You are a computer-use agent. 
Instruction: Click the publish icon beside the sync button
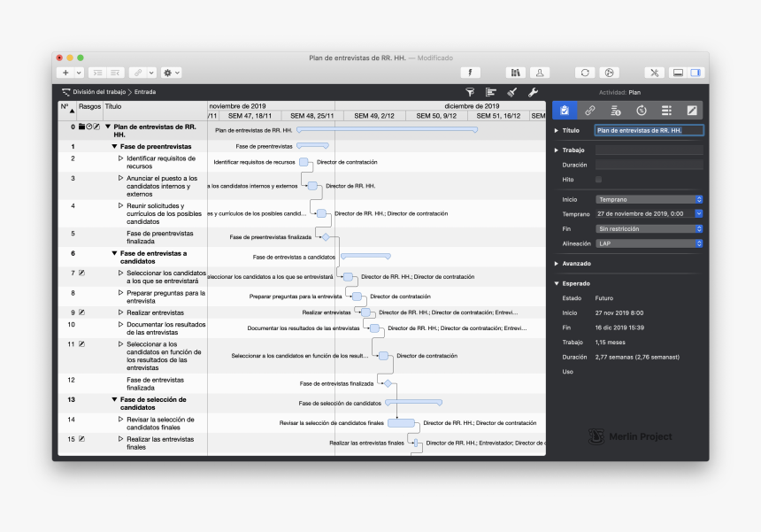[609, 73]
